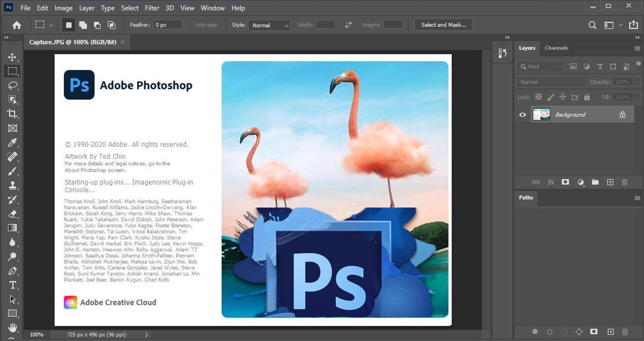
Task: Open the blend mode dropdown in Layers
Action: click(551, 82)
